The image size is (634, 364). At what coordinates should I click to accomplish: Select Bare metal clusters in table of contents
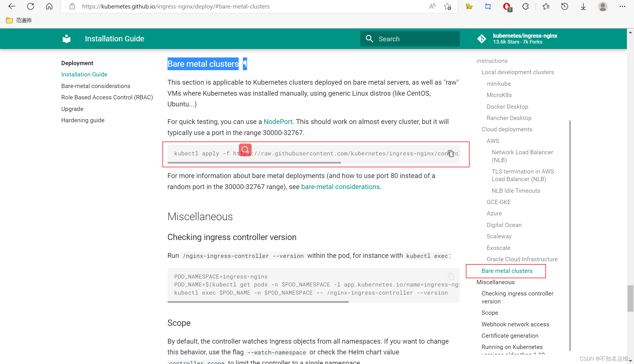tap(507, 271)
